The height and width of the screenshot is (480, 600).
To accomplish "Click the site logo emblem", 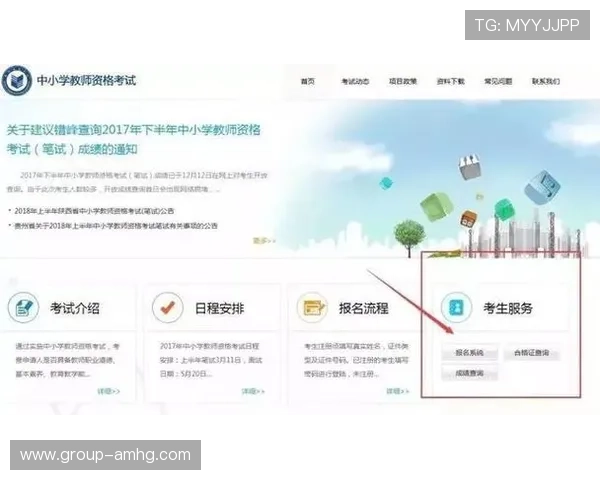I will coord(17,81).
